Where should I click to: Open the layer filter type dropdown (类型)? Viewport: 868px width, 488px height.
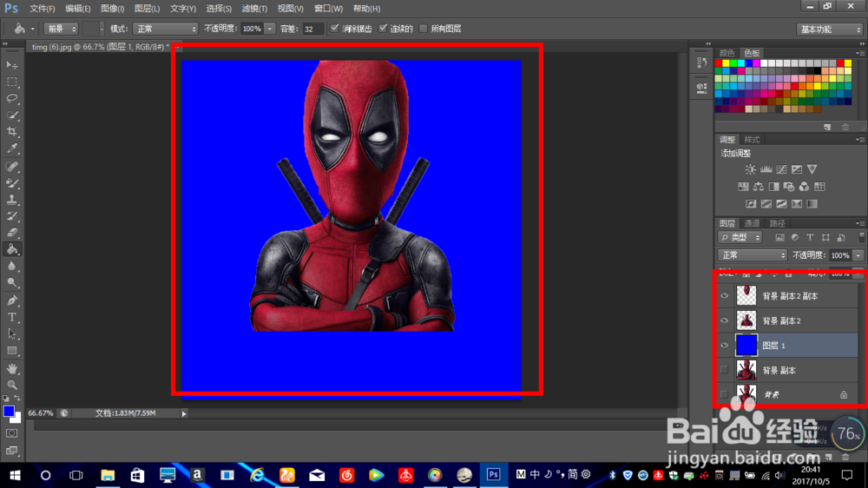(x=740, y=237)
